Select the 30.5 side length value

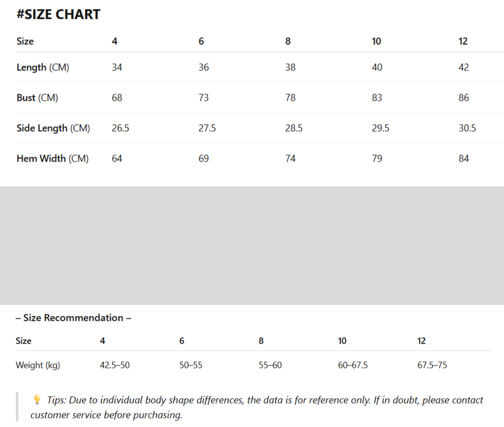coord(467,128)
